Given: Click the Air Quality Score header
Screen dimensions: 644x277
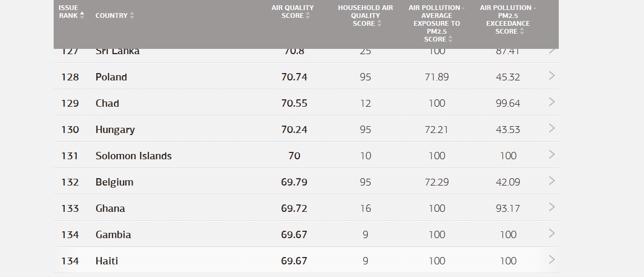Looking at the screenshot, I should point(292,12).
